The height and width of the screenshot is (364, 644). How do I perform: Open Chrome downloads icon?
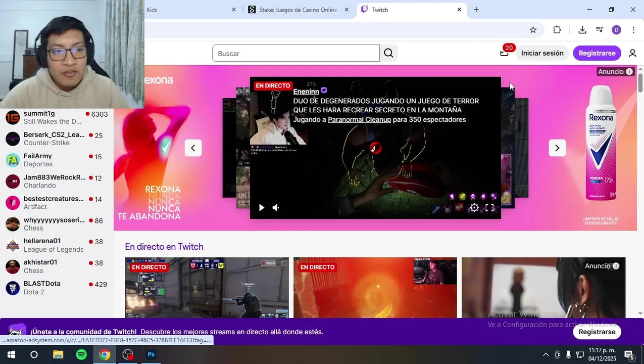[x=582, y=30]
